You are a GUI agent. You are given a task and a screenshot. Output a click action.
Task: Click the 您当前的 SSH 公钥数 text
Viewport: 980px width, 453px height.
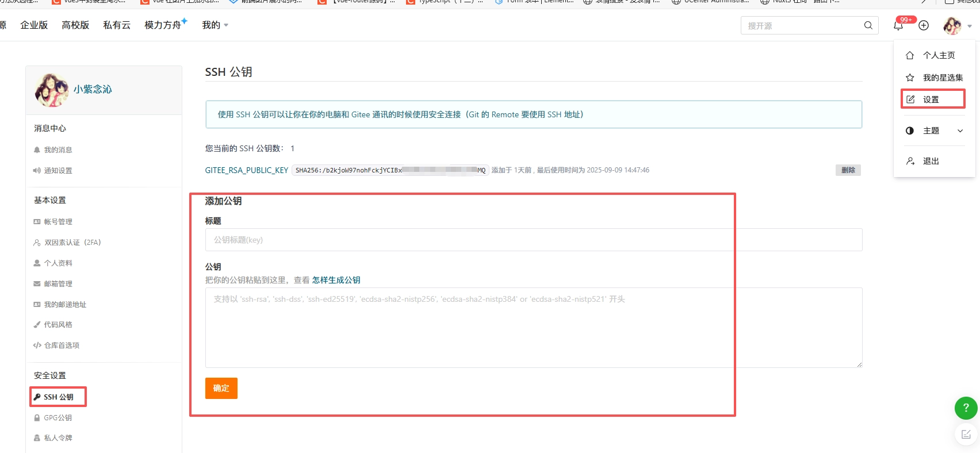pyautogui.click(x=250, y=148)
